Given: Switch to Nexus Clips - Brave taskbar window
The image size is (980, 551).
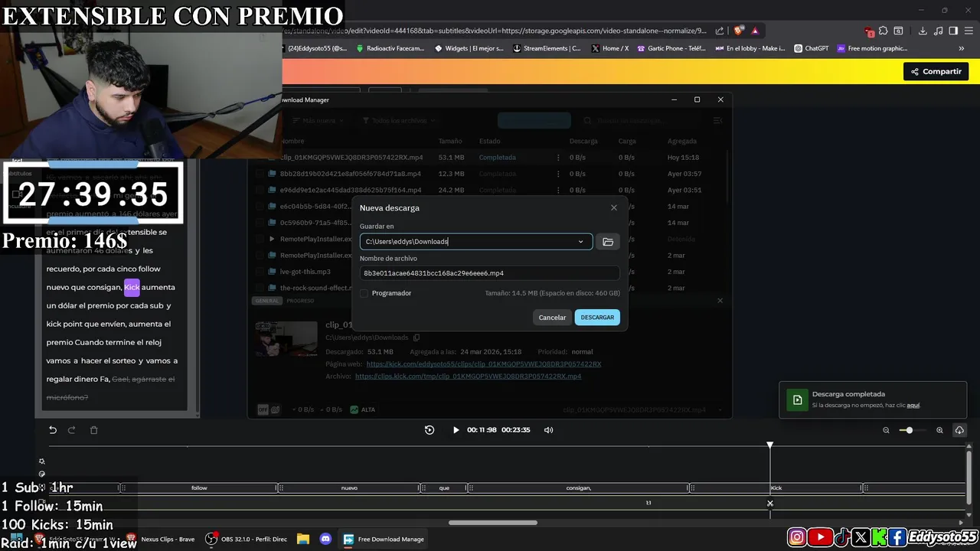Looking at the screenshot, I should [159, 539].
